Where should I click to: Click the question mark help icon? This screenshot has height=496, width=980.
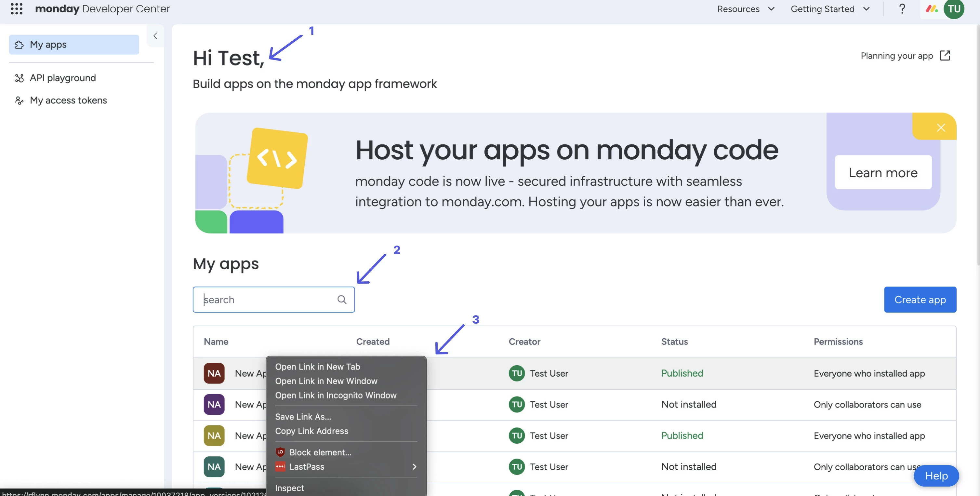(x=902, y=8)
